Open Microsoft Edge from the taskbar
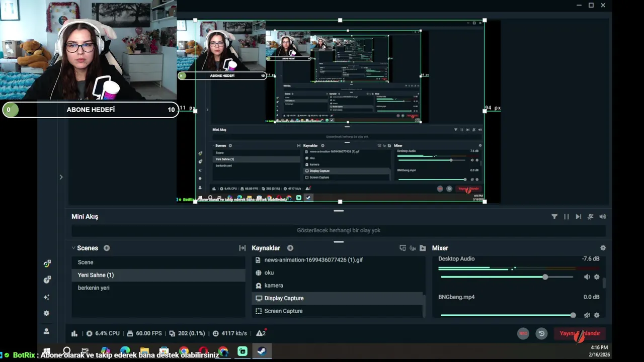 click(x=125, y=351)
